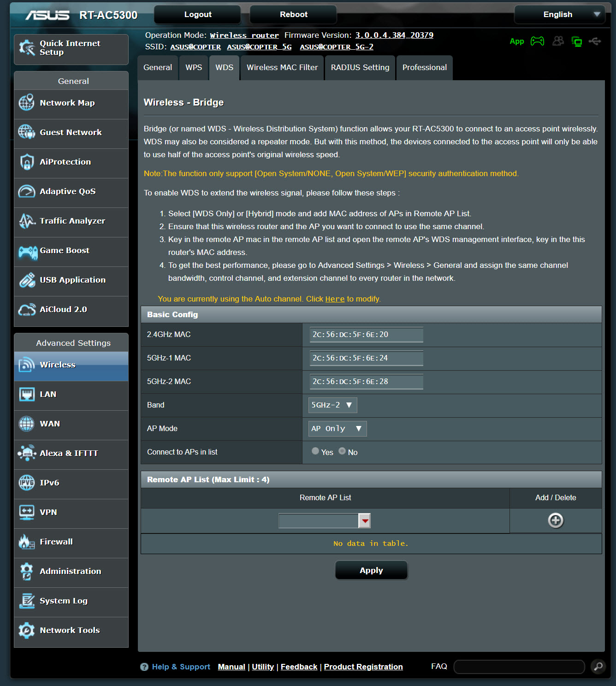
Task: Open the English language dropdown
Action: pyautogui.click(x=560, y=15)
